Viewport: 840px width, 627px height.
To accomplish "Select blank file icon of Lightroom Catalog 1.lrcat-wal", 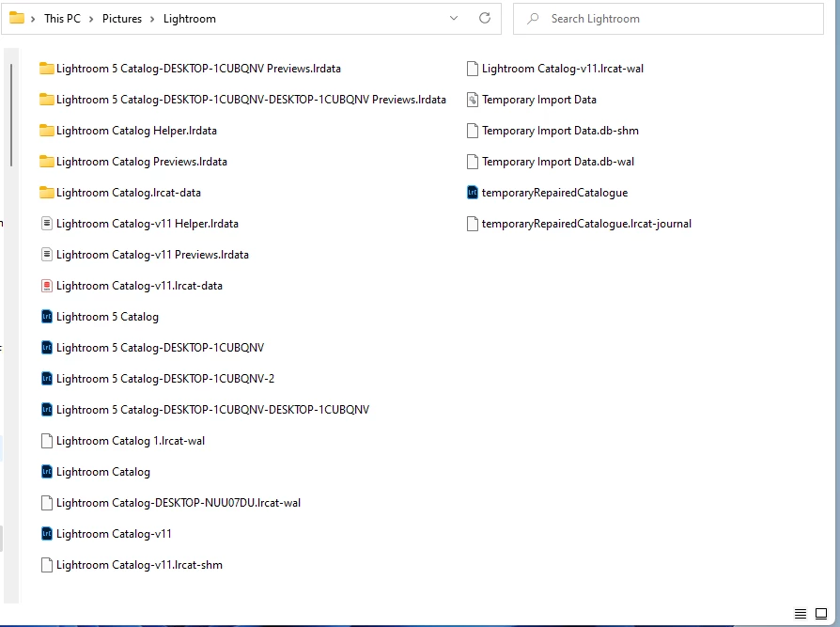I will click(47, 441).
